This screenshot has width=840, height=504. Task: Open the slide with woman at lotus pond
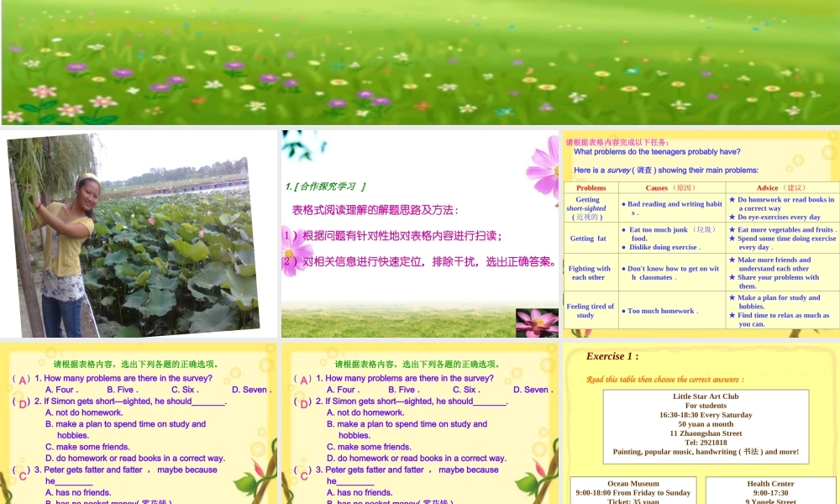[139, 234]
